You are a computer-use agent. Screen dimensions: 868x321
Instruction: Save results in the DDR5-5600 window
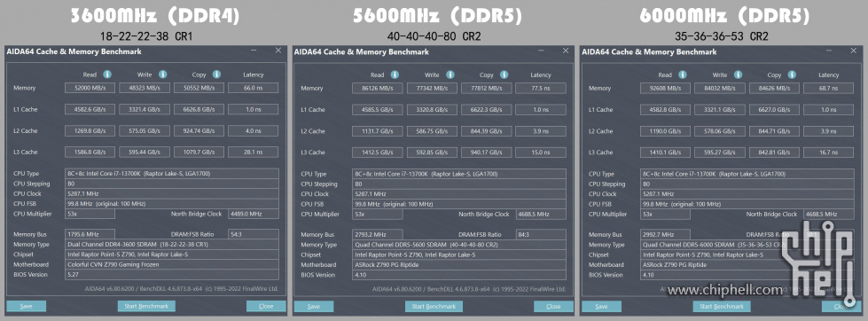(x=314, y=307)
